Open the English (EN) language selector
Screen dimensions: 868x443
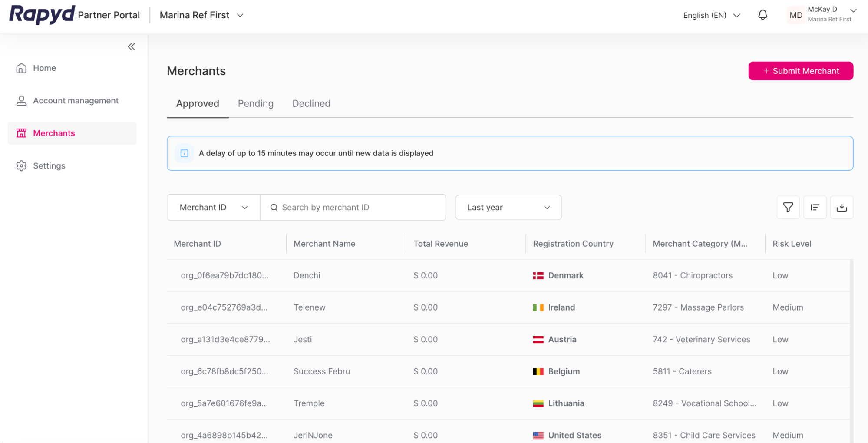[x=711, y=15]
